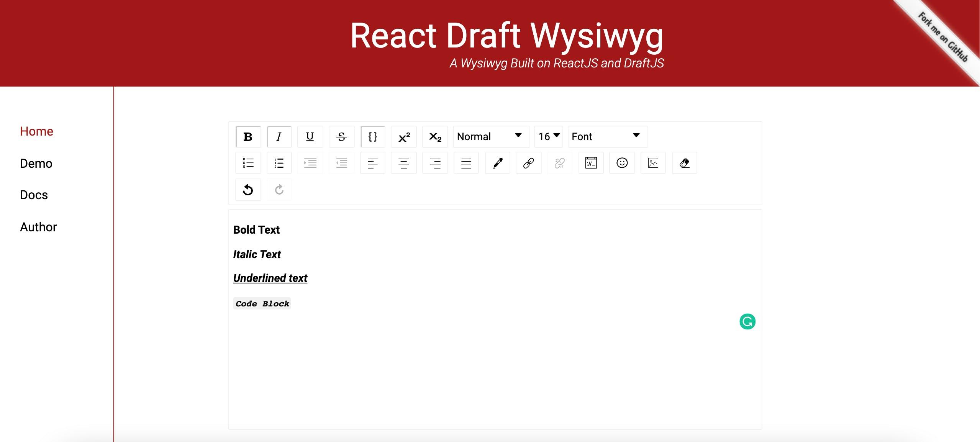The height and width of the screenshot is (442, 980).
Task: Insert a link with chain icon
Action: [528, 163]
